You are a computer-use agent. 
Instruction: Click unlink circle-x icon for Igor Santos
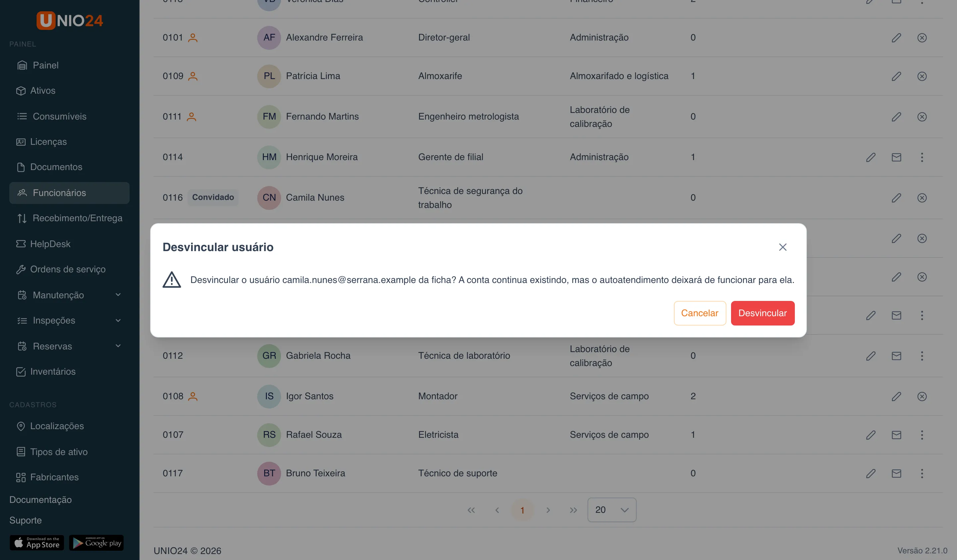922,396
